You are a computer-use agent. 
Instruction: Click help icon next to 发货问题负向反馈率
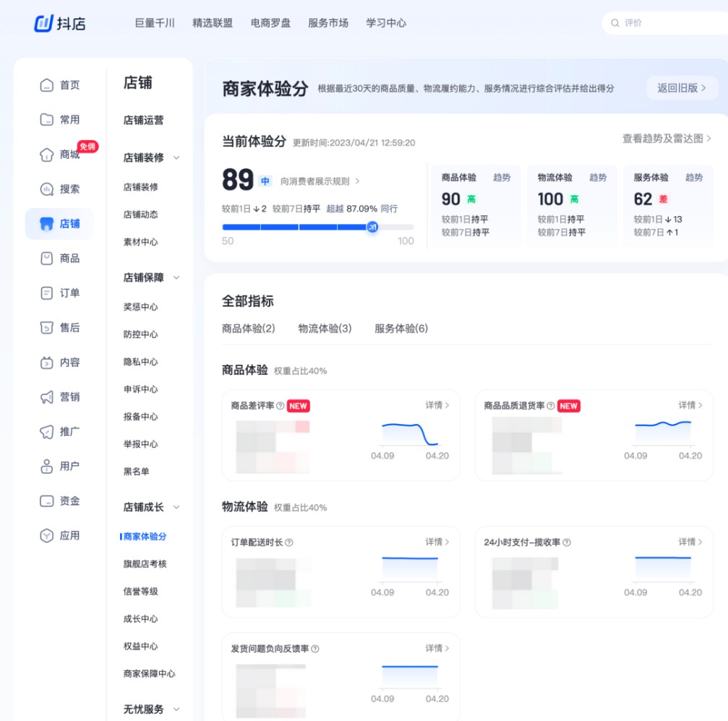click(x=314, y=649)
